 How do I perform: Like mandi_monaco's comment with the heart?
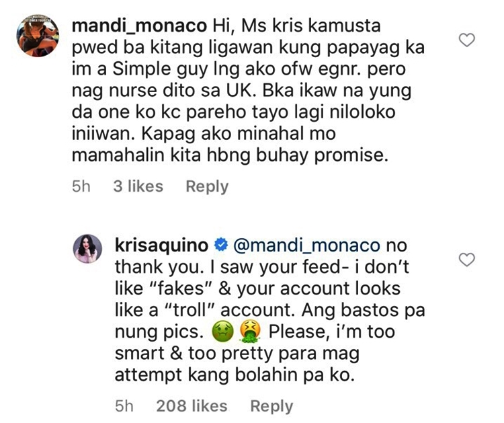(466, 41)
